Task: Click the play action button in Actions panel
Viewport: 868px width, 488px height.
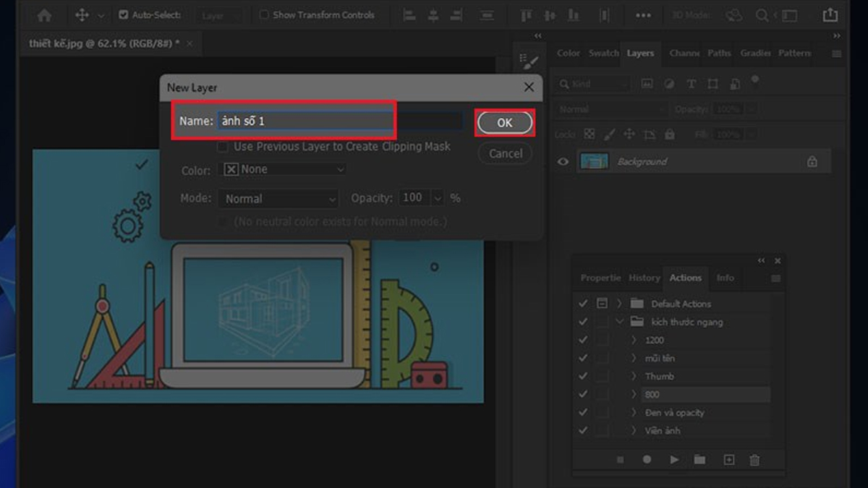Action: (x=674, y=460)
